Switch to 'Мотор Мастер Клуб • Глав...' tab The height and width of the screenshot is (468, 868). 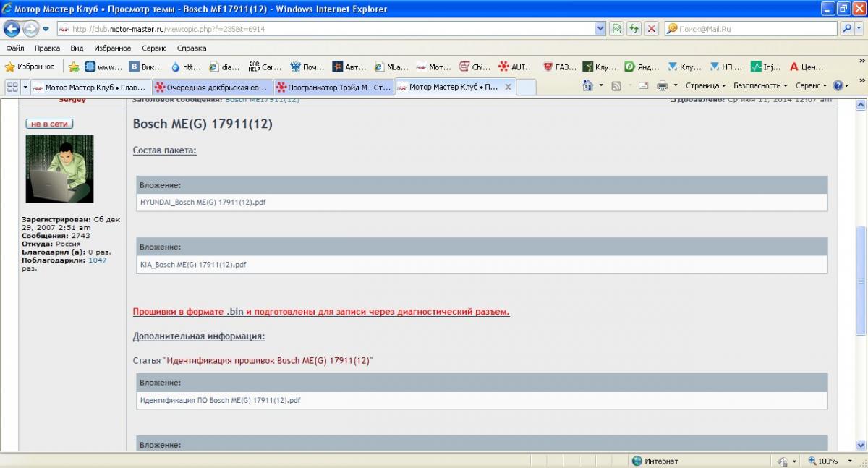(x=91, y=87)
